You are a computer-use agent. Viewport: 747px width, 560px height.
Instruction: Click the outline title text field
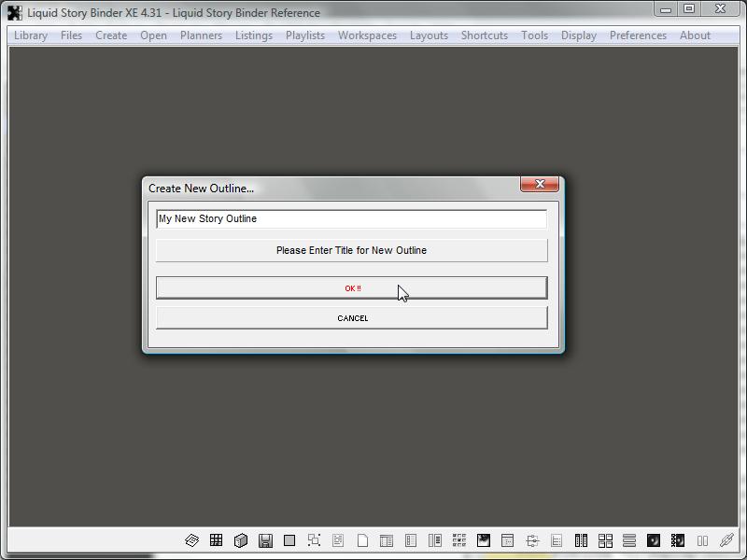coord(351,218)
